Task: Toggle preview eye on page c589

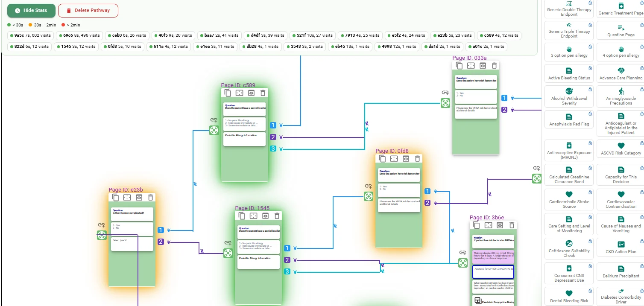Action: 252,93
